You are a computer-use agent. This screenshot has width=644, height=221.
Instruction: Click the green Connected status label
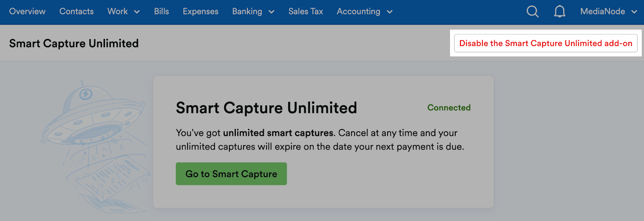pos(449,108)
